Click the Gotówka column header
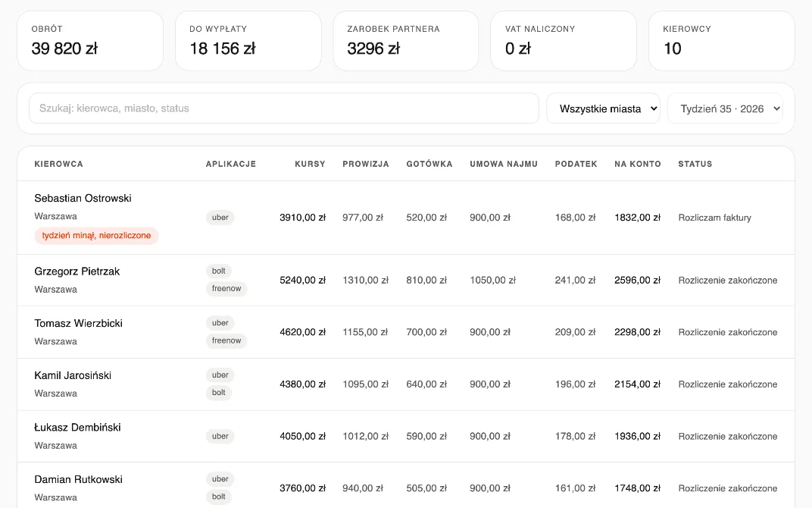The height and width of the screenshot is (508, 812). pos(429,164)
